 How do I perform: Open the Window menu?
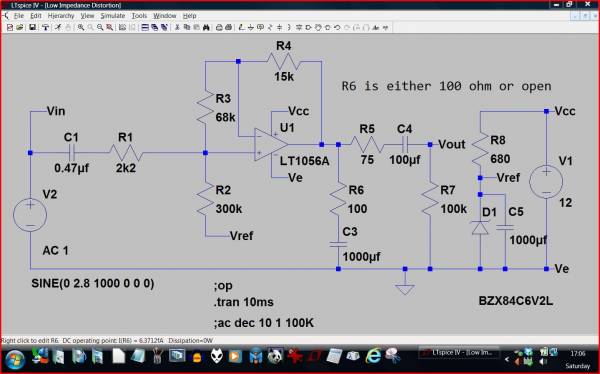point(165,16)
